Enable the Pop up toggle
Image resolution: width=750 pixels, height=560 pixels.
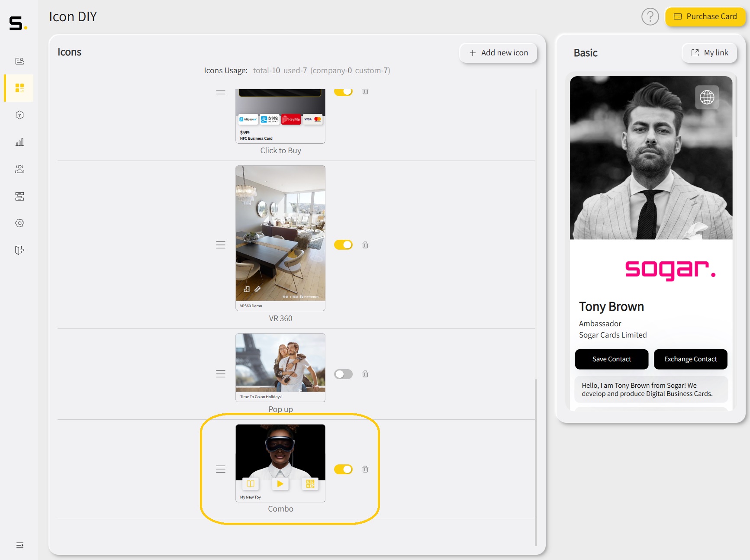click(x=343, y=374)
